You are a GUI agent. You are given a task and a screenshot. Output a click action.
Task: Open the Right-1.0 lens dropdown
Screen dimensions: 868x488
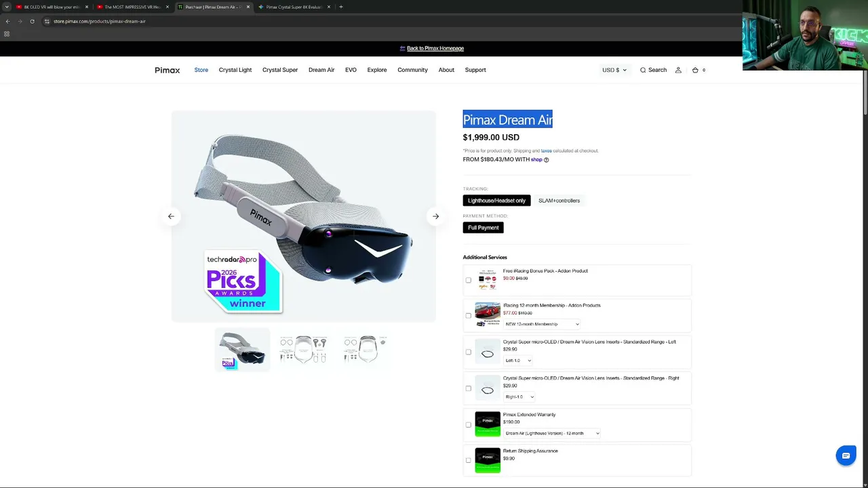click(519, 397)
